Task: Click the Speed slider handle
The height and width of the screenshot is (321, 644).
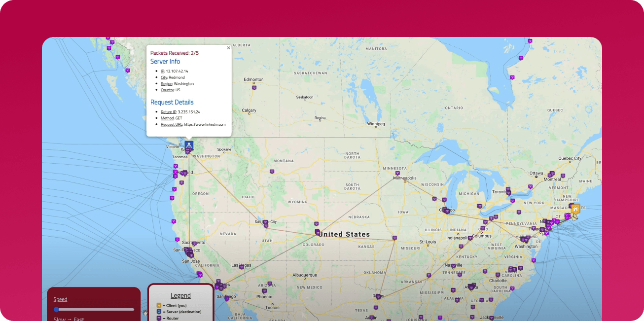Action: 56,310
